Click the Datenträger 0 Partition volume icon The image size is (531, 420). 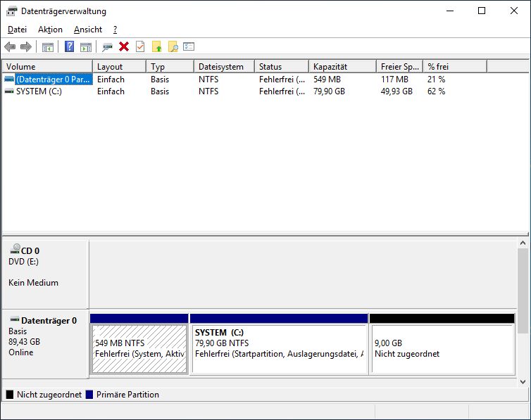tap(9, 79)
